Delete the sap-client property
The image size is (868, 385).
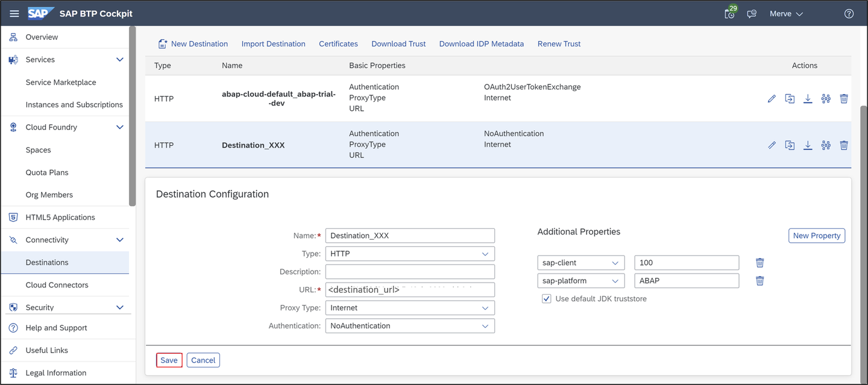pos(760,263)
